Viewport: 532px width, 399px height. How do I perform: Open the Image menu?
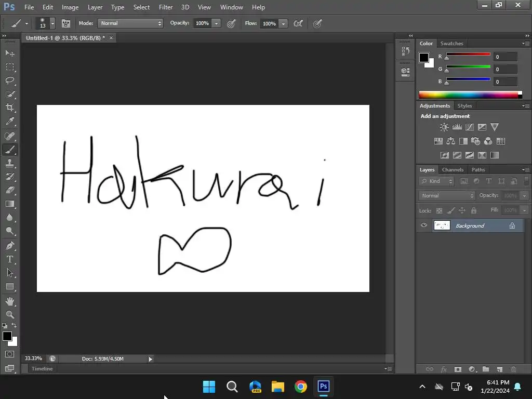coord(70,7)
